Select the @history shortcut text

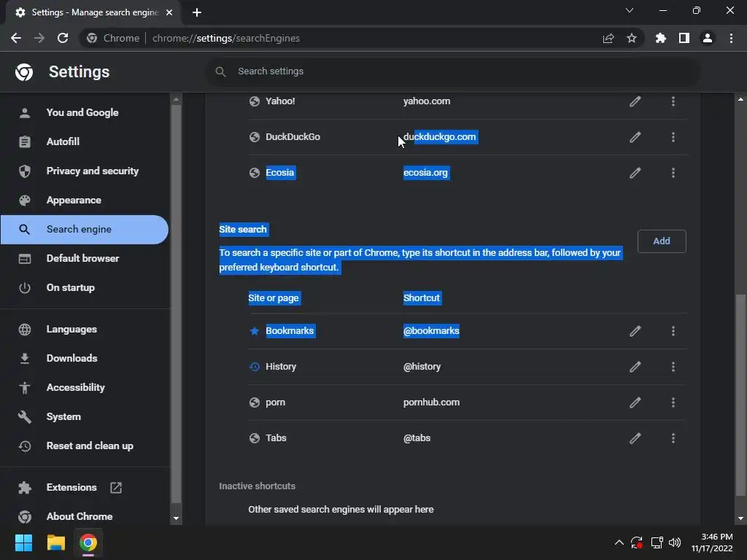[x=422, y=367]
